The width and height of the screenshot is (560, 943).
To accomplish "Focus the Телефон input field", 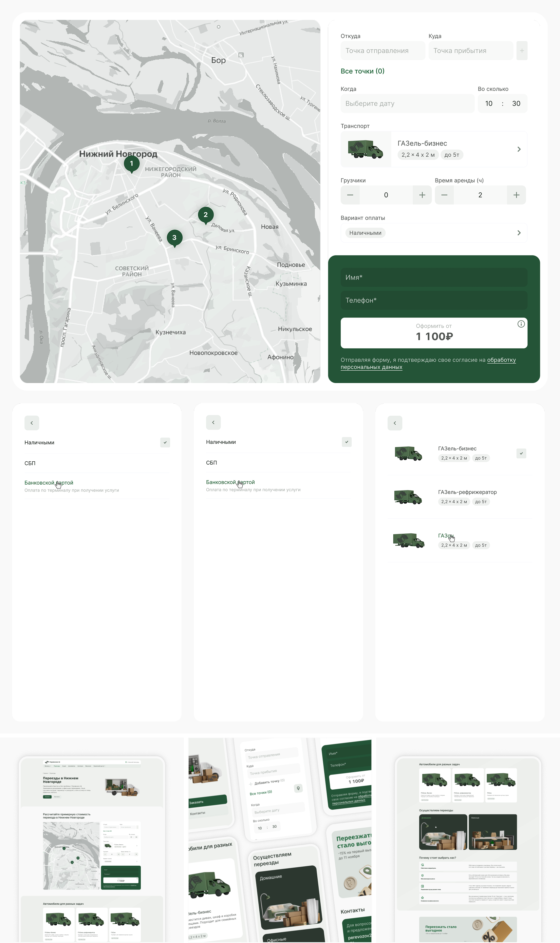I will pyautogui.click(x=434, y=300).
